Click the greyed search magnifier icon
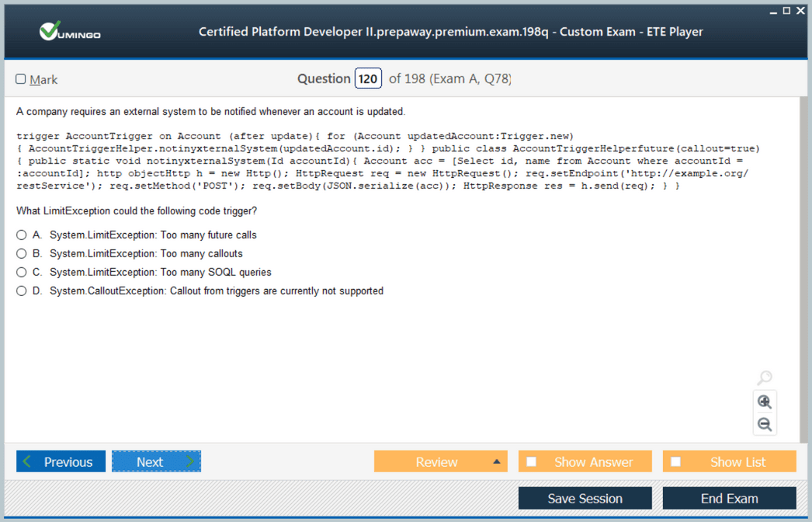 coord(765,378)
